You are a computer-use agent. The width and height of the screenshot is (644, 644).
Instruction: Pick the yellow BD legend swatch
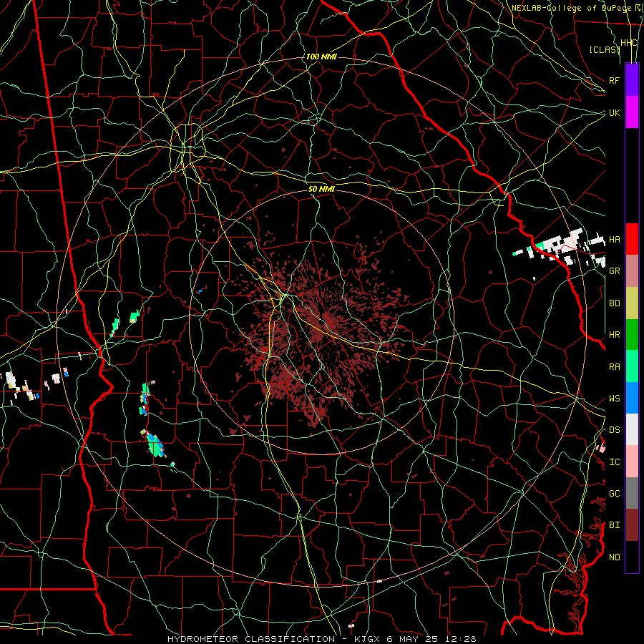[x=632, y=303]
